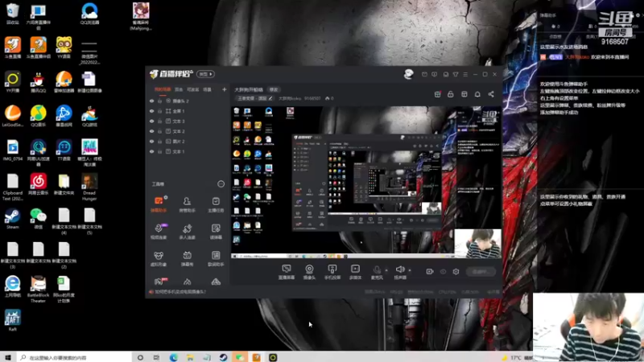Add 摄像头 camera source

pos(309,272)
